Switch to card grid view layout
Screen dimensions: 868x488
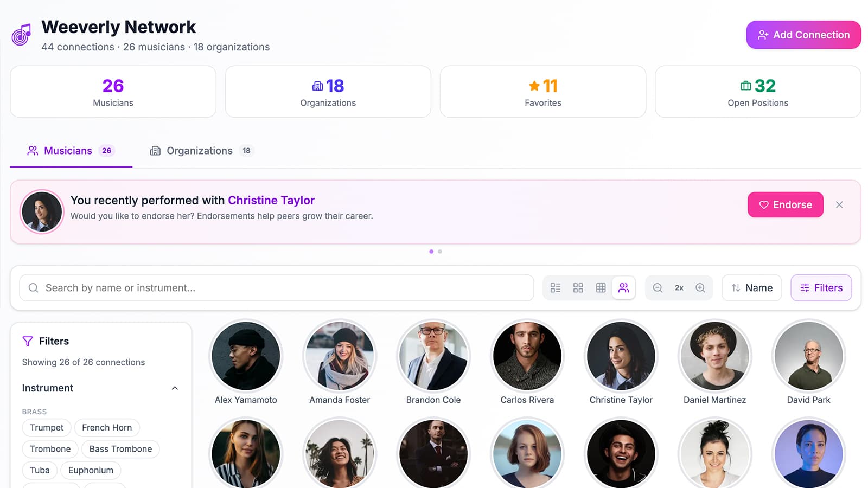578,288
